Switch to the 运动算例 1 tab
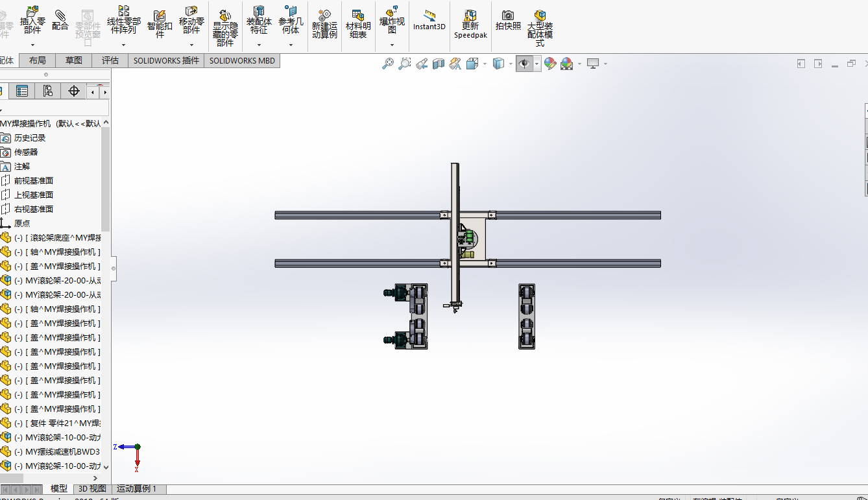Image resolution: width=868 pixels, height=500 pixels. click(136, 489)
